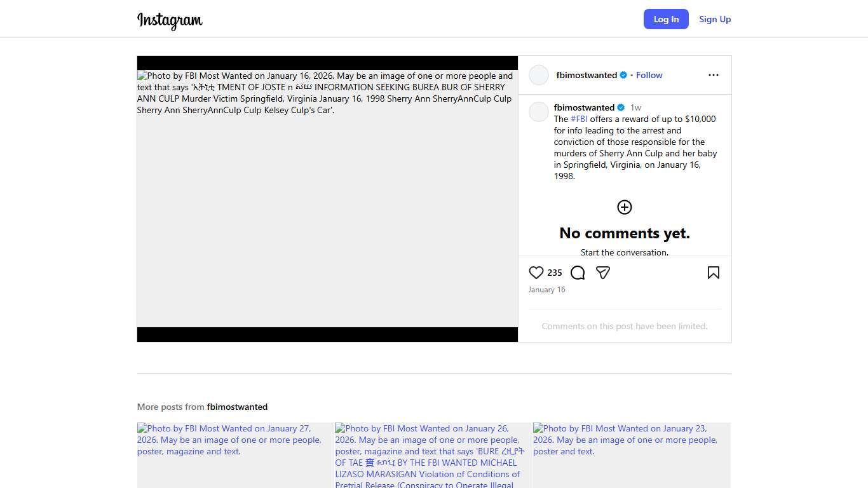Screen dimensions: 868x488
Task: Click fbimostwanted in More posts heading
Action: pos(237,407)
